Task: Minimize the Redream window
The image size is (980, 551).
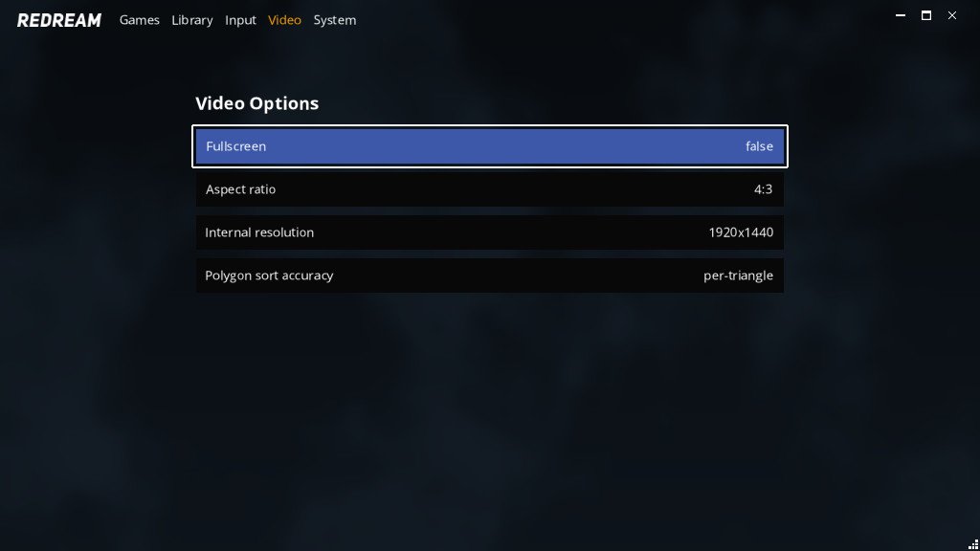Action: click(901, 15)
